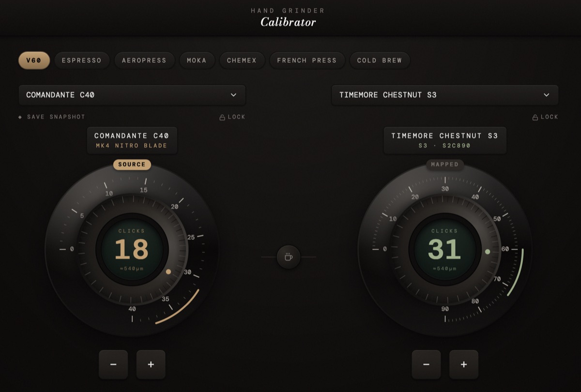Open the Timemore Chestnut S3 grinder dropdown
Image resolution: width=581 pixels, height=392 pixels.
pyautogui.click(x=445, y=95)
